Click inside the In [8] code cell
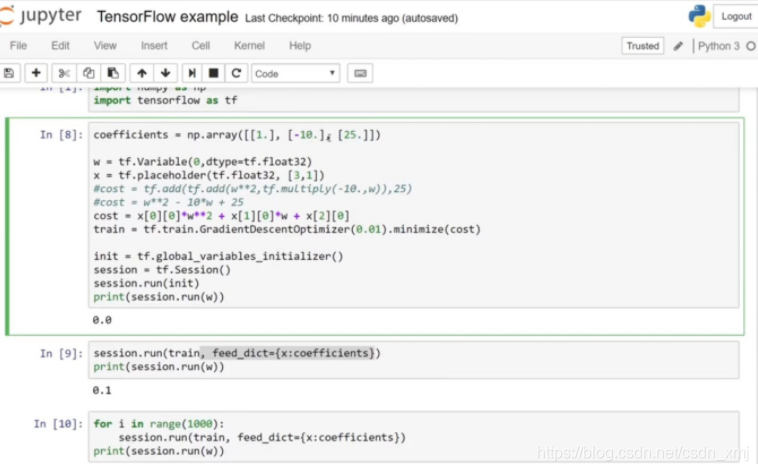 (x=413, y=215)
